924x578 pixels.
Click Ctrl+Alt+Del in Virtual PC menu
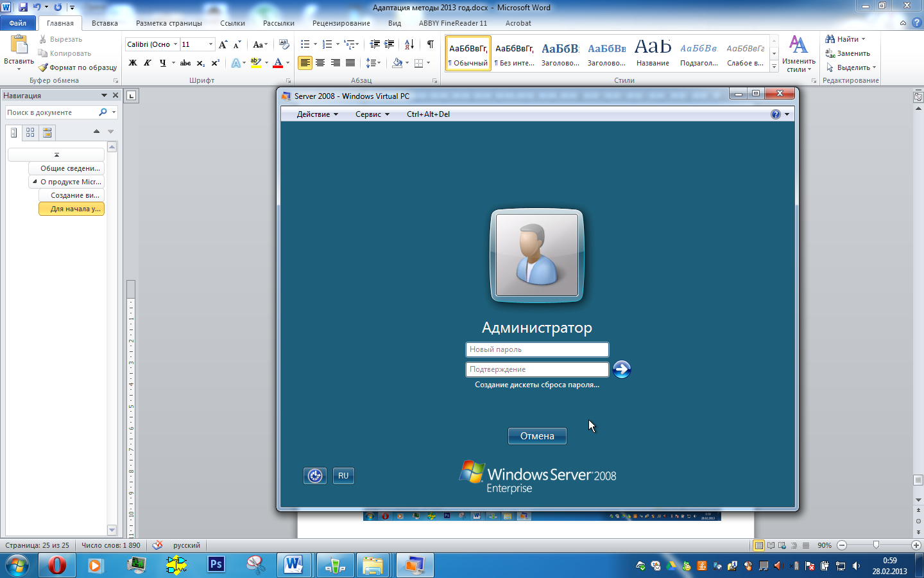[x=428, y=114]
